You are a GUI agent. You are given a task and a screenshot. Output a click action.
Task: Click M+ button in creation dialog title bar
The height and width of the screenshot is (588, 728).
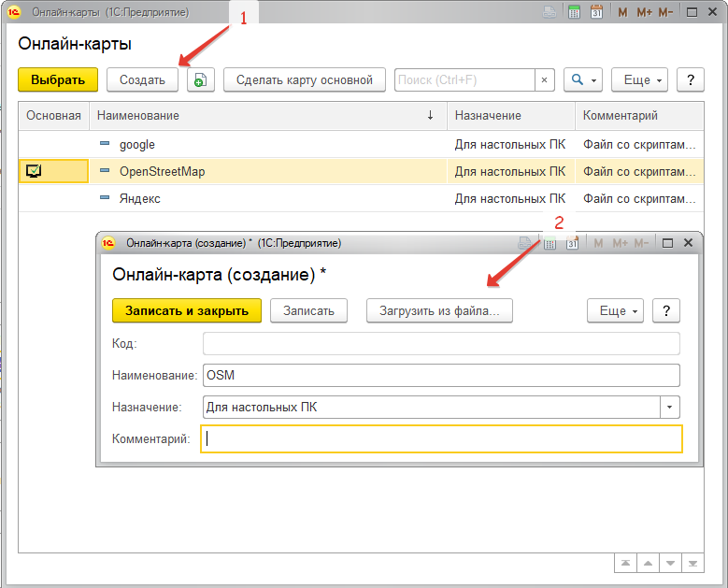tap(620, 243)
